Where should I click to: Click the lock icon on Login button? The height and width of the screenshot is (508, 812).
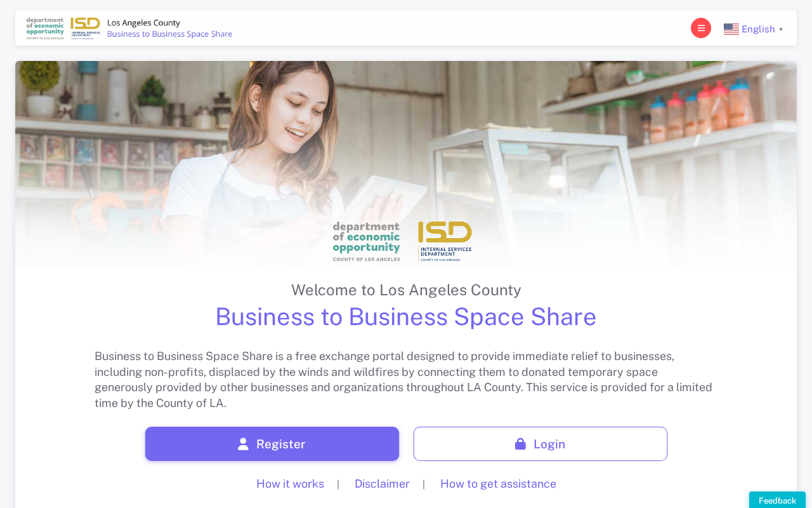click(x=520, y=444)
